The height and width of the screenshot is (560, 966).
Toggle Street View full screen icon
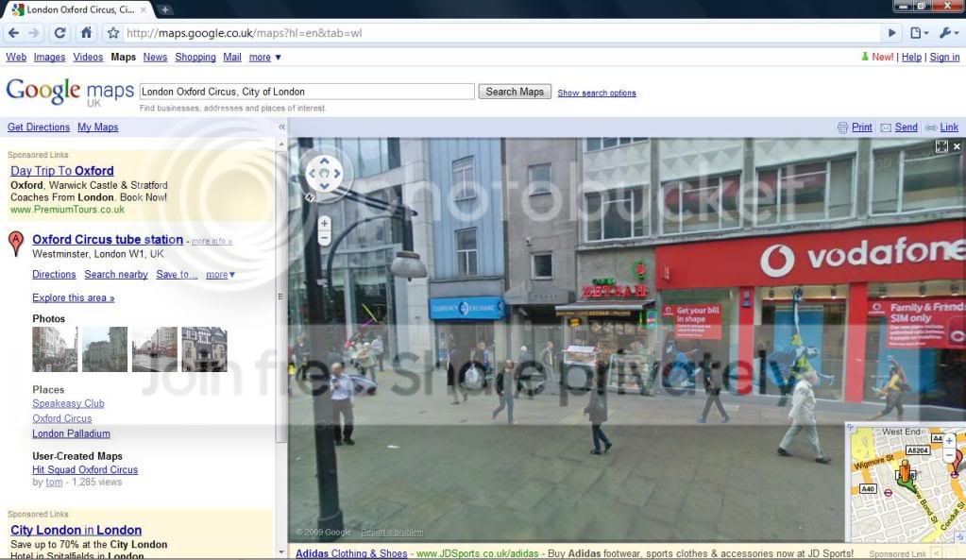(x=941, y=146)
